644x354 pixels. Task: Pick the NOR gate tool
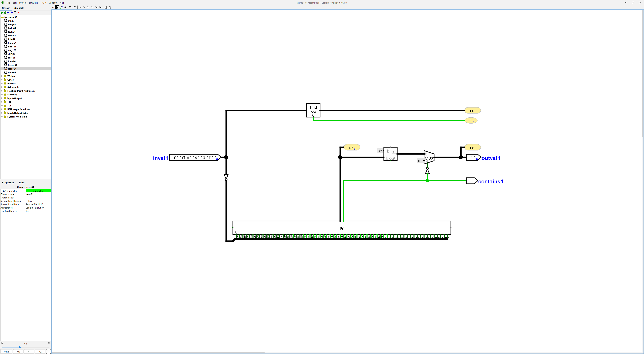[x=100, y=8]
